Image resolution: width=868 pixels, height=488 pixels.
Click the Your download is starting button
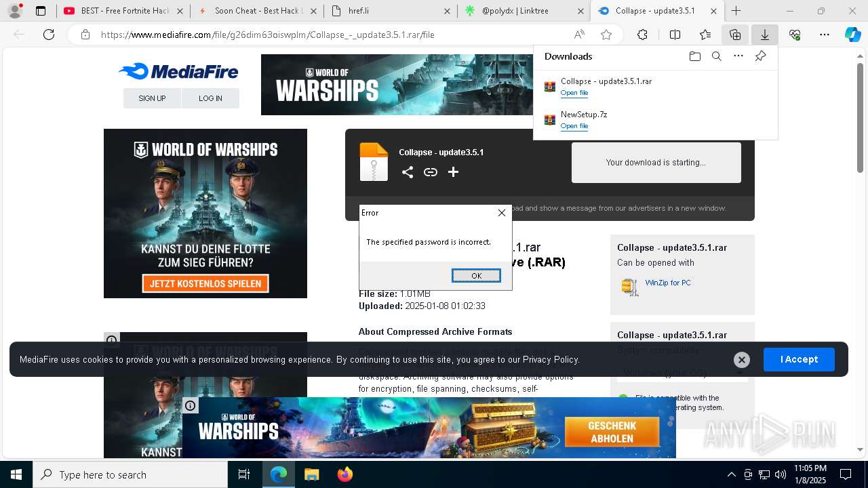(x=656, y=163)
